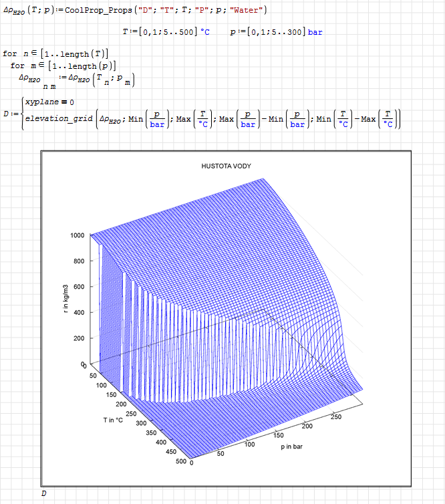
Task: Select length(T) in the outer loop
Action: point(82,53)
